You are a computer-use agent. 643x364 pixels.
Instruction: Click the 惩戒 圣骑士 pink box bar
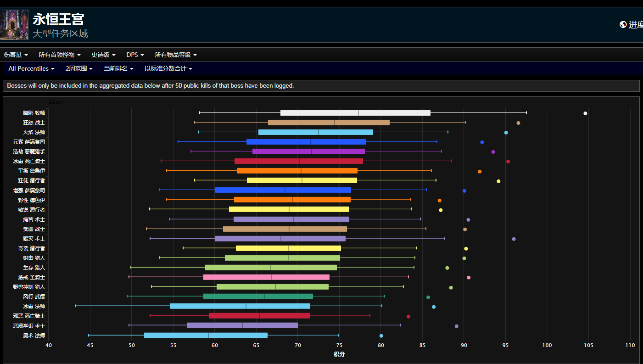(266, 277)
